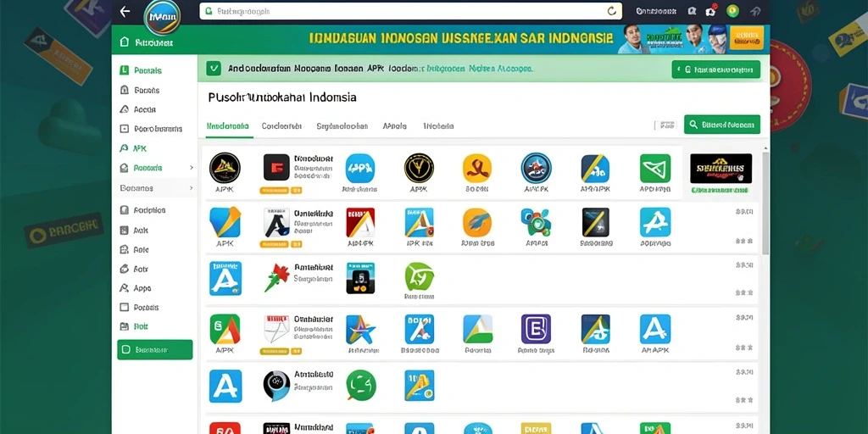Click the green button in the notice bar
Viewport: 868px width, 434px height.
click(715, 70)
